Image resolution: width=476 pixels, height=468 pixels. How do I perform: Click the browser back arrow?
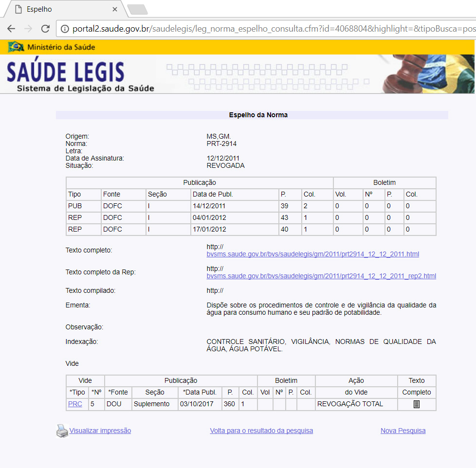(x=11, y=29)
